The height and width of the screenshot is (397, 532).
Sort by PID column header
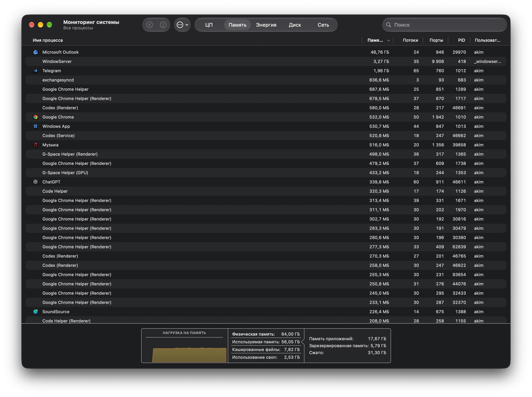click(x=461, y=40)
